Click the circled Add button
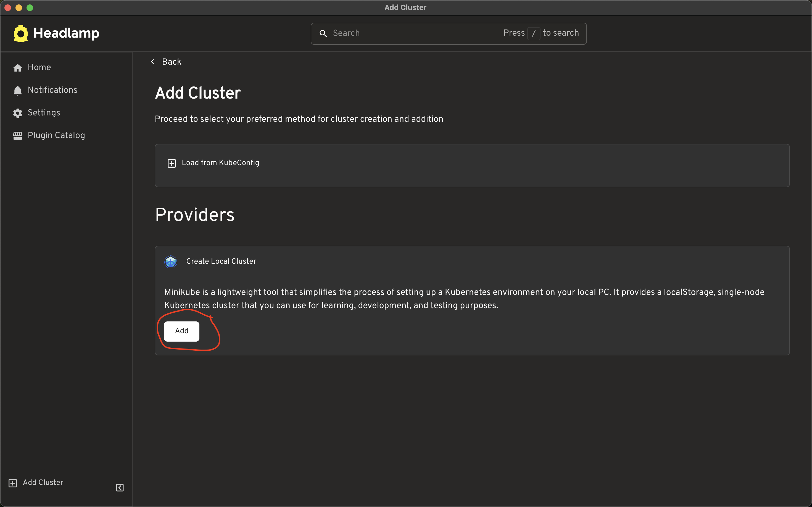 [181, 331]
